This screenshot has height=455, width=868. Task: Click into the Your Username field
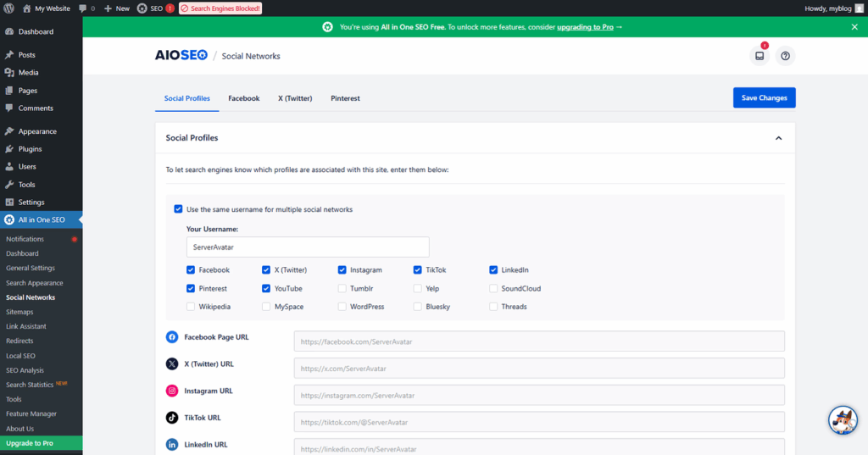(308, 247)
